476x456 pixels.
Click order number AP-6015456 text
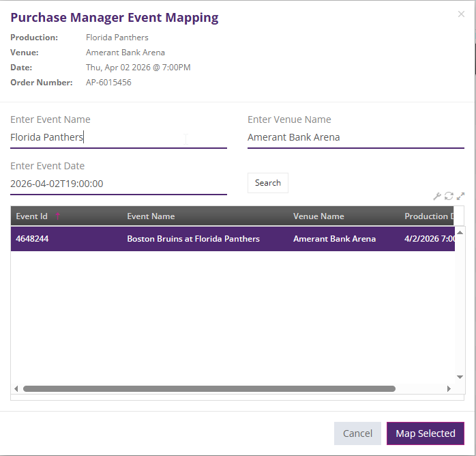pos(108,83)
